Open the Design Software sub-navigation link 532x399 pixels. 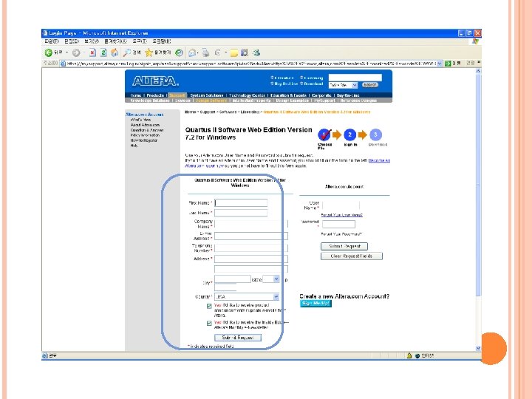[211, 100]
